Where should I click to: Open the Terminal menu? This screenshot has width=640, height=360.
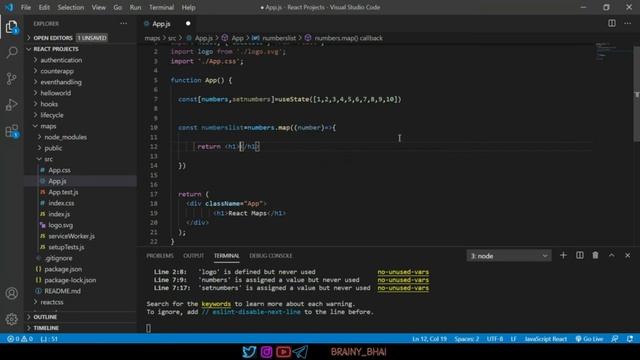pyautogui.click(x=161, y=7)
